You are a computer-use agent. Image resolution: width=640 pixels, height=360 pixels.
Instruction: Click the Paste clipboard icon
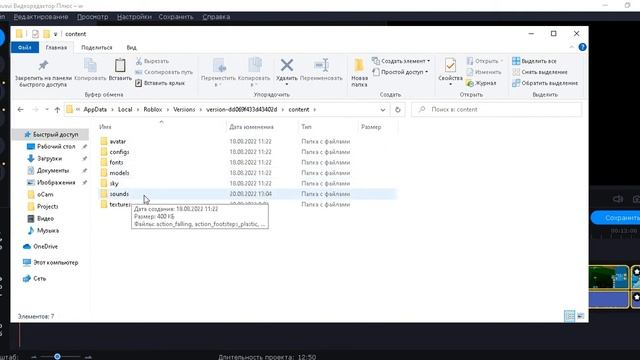coord(120,65)
